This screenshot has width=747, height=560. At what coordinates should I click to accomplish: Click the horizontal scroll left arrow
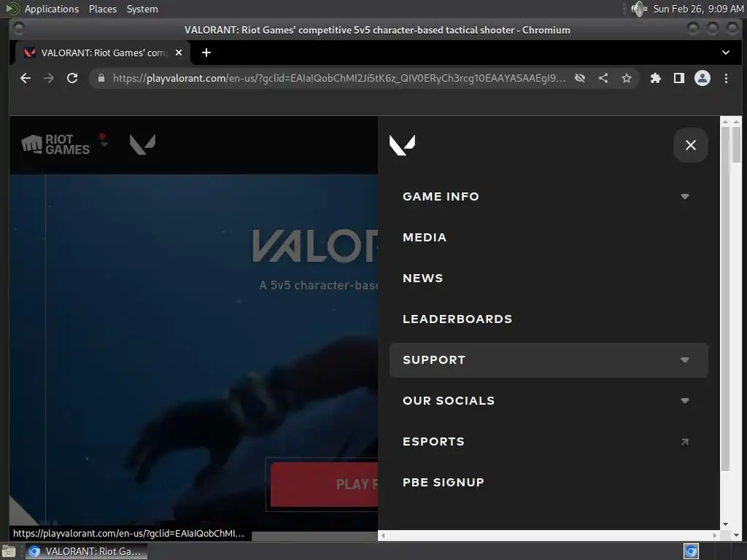coord(383,535)
